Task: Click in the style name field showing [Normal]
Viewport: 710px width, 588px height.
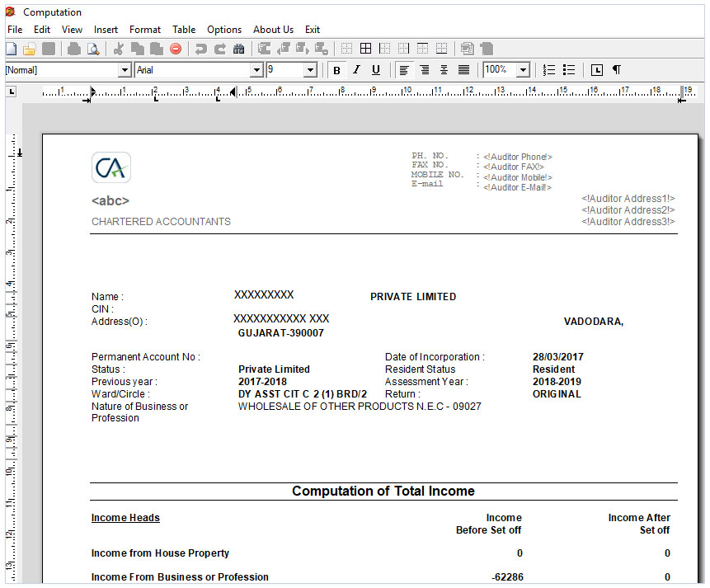Action: pyautogui.click(x=62, y=70)
